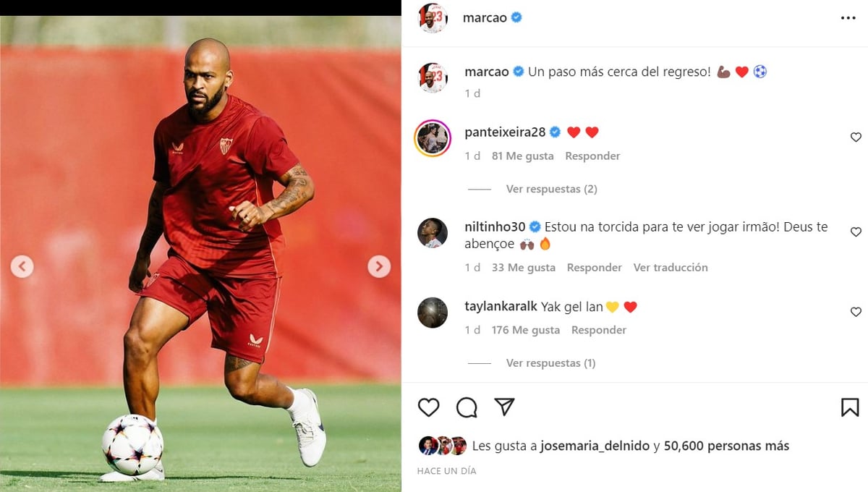Reply to taylankaralk's comment via Responder
This screenshot has height=492, width=868.
click(599, 330)
